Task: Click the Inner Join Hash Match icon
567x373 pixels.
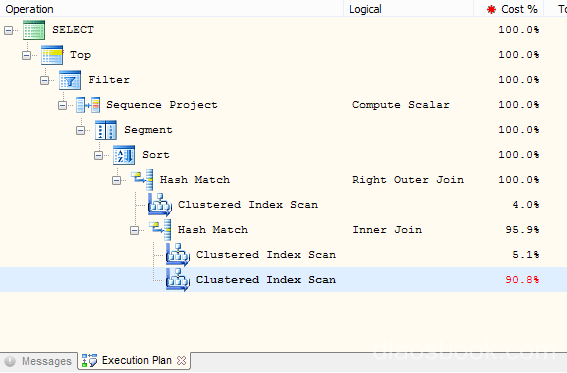Action: (x=160, y=230)
